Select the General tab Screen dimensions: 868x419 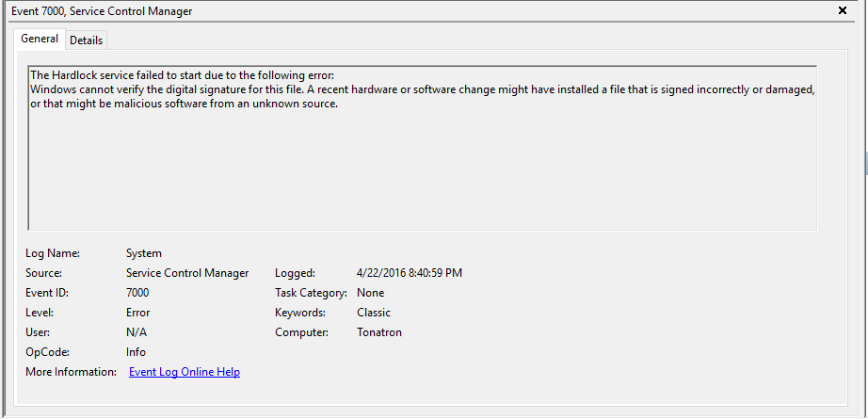point(40,39)
